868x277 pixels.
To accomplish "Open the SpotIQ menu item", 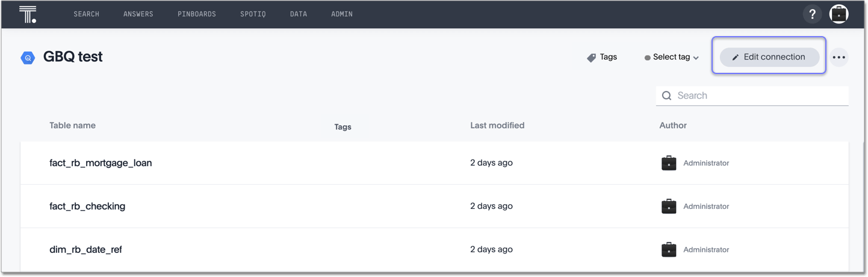I will [x=253, y=14].
